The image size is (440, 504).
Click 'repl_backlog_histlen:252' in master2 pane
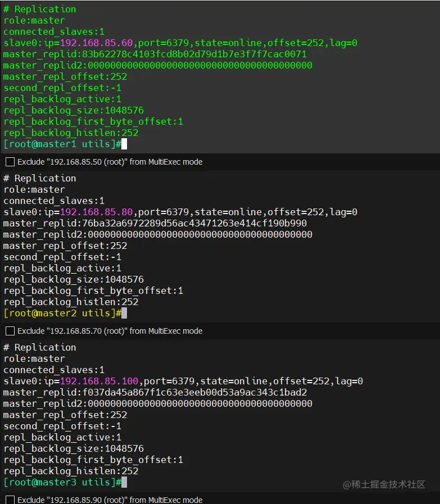[71, 302]
